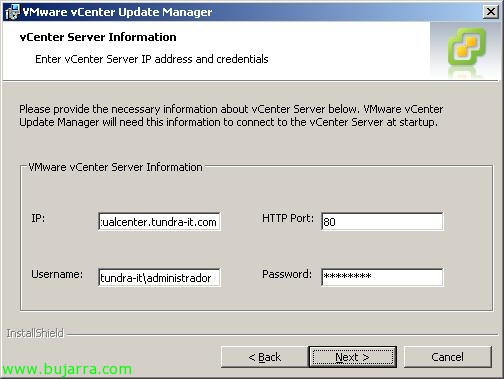Cancel the Update Manager installation
This screenshot has width=504, height=379.
coord(447,357)
